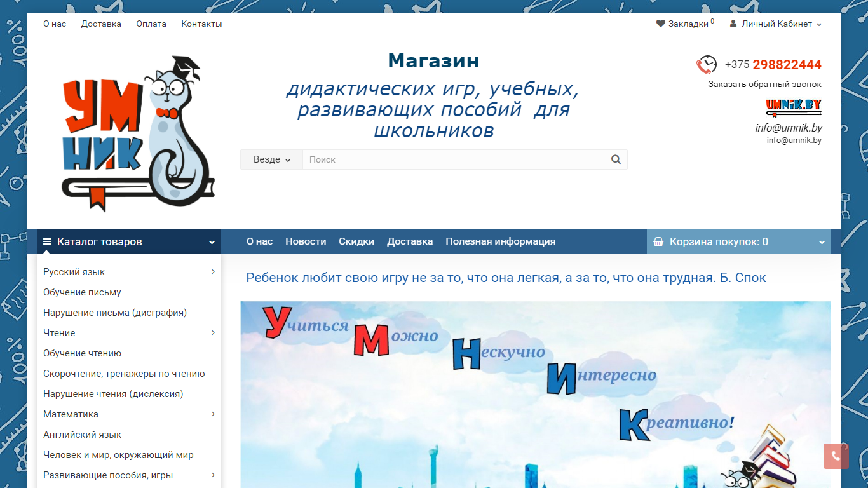Select Русский язык category
868x488 pixels.
click(74, 272)
